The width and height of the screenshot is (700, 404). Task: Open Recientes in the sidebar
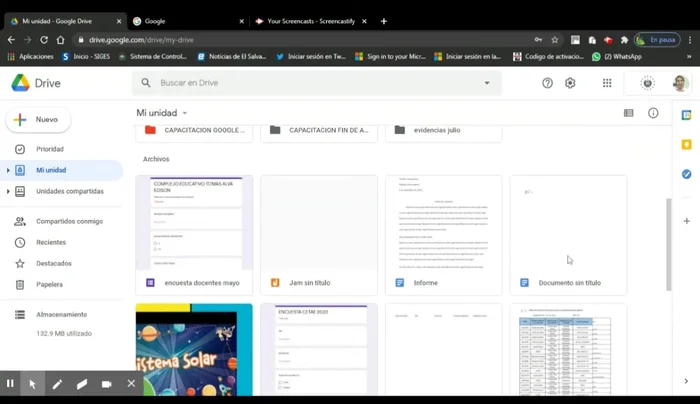pyautogui.click(x=50, y=242)
